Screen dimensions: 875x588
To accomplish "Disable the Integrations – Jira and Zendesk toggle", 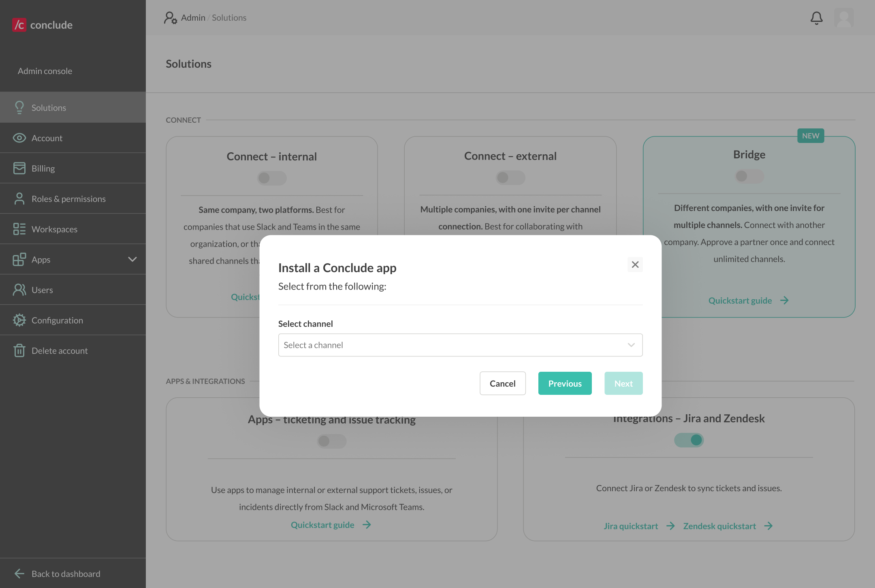I will point(689,440).
